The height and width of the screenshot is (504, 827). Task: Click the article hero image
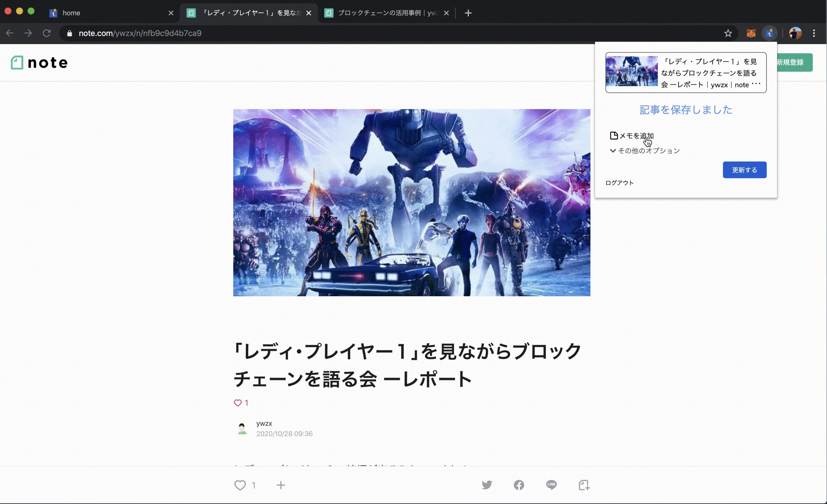412,202
